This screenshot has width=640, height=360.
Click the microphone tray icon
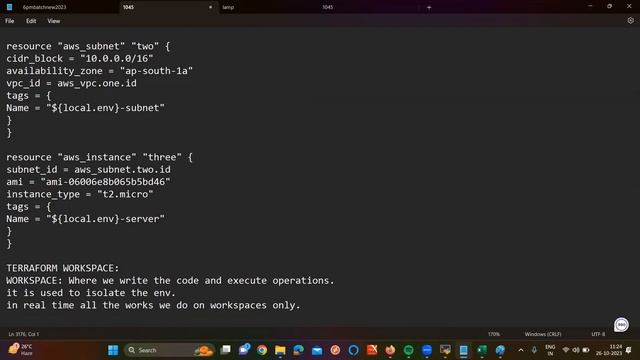pos(534,350)
